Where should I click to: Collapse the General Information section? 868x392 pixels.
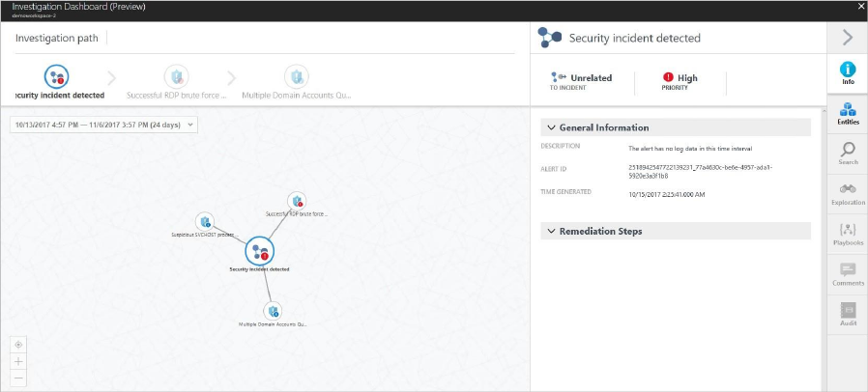[551, 127]
